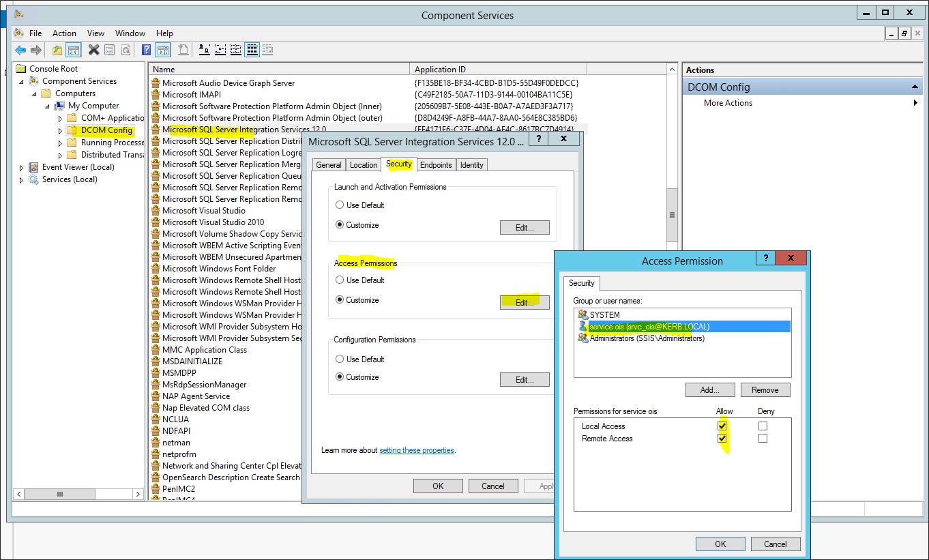Expand the Running Processes tree node
Screen dimensions: 929x560
point(60,143)
